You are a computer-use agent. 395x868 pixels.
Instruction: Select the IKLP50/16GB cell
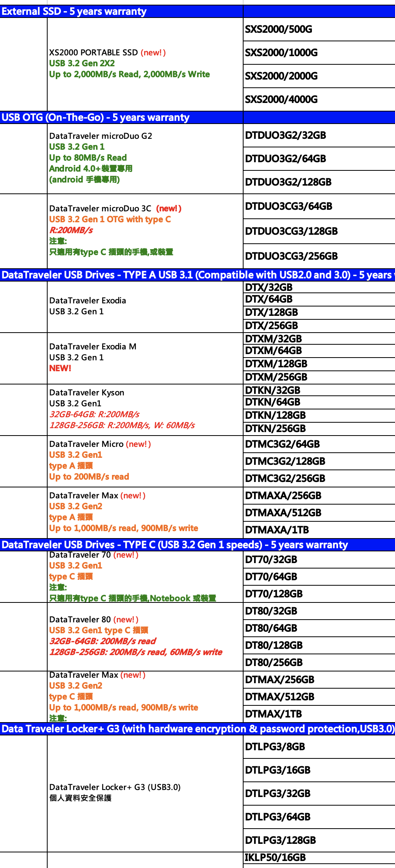[319, 857]
